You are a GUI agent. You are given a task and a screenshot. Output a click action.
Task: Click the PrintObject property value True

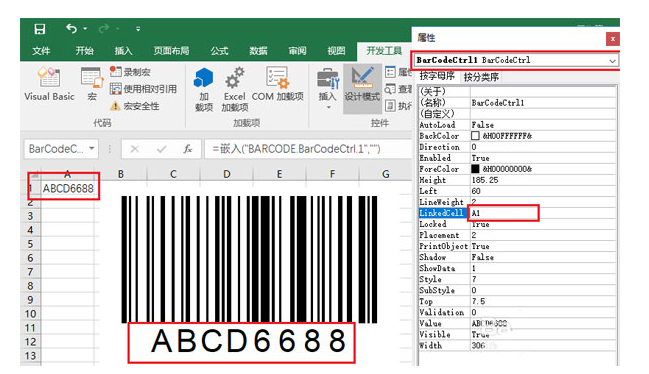point(543,246)
